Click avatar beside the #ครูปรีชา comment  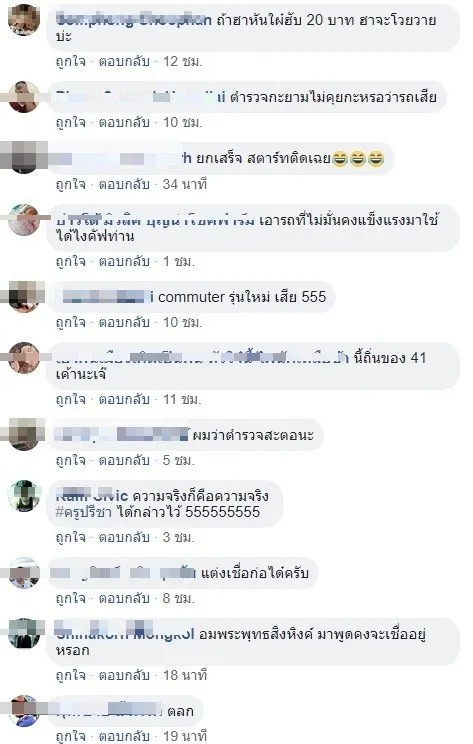tap(24, 495)
